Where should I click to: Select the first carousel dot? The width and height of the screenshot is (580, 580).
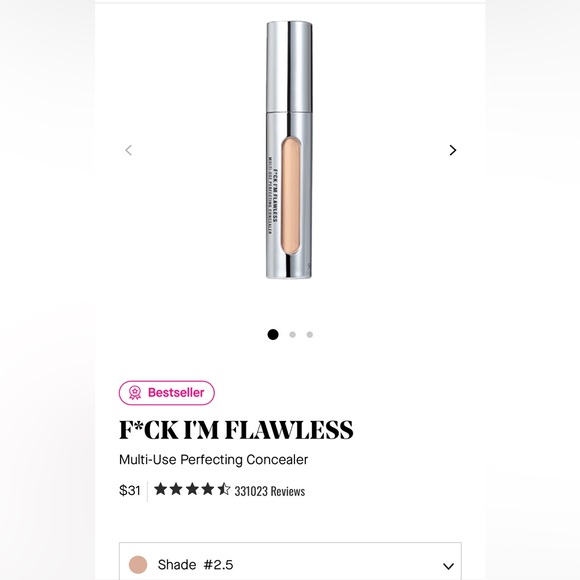coord(273,334)
